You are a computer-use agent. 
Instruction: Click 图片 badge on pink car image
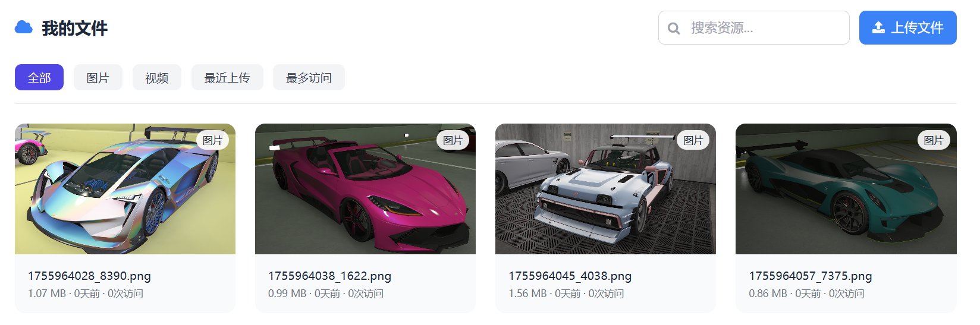(453, 140)
